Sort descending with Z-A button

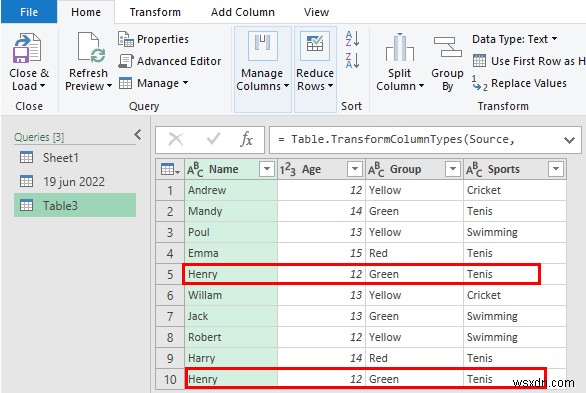[x=352, y=61]
